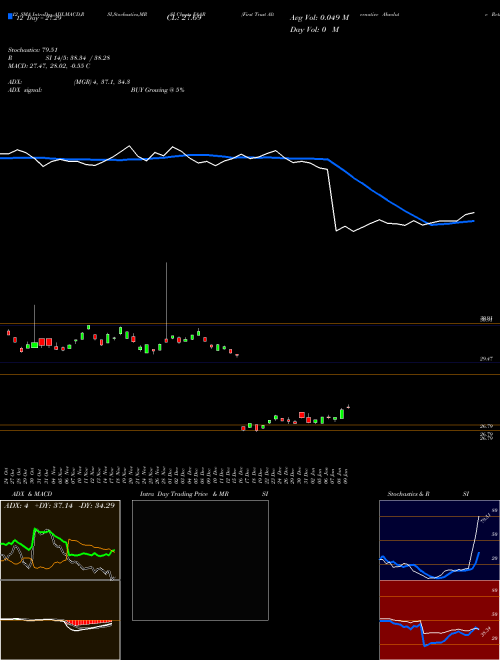Click the ADX: 4 +DY: 37.14 -DY: 34.29 header
This screenshot has height=660, width=500.
point(59,505)
